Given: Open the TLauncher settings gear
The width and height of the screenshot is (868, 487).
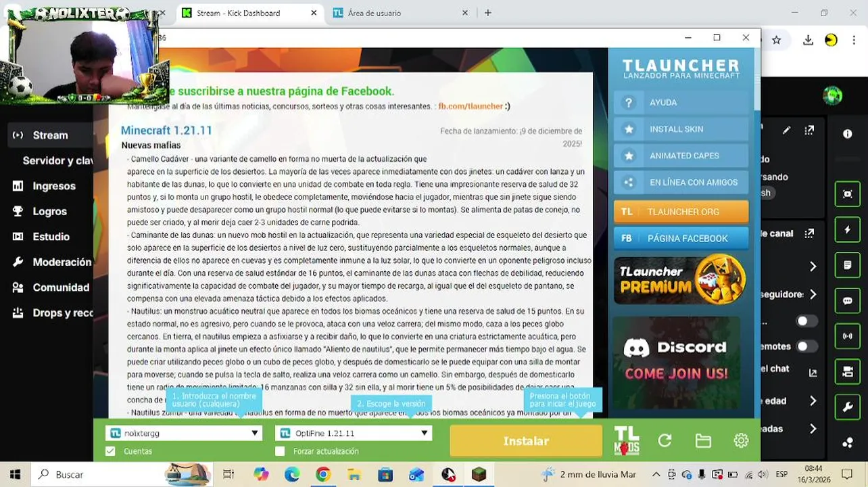Looking at the screenshot, I should click(x=741, y=441).
